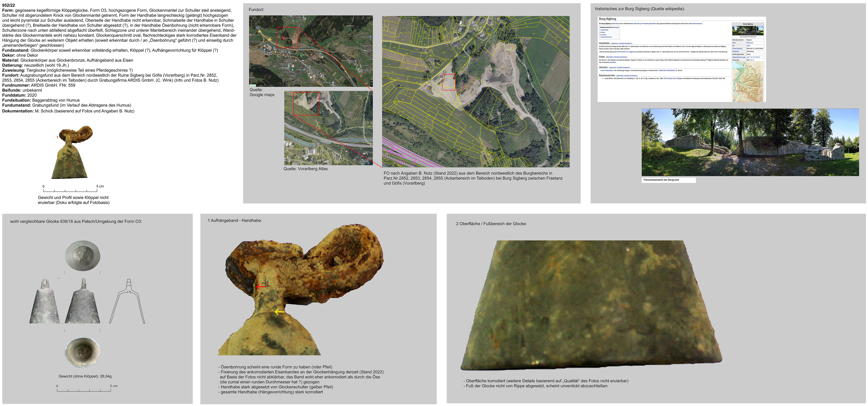Click the line-drawing profile of the comparison bell
The width and height of the screenshot is (868, 406).
(x=127, y=301)
